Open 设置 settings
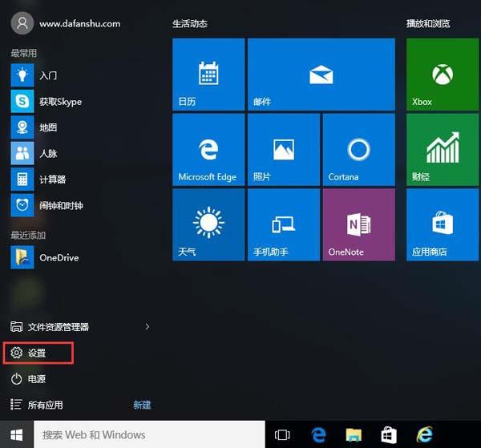 point(38,353)
